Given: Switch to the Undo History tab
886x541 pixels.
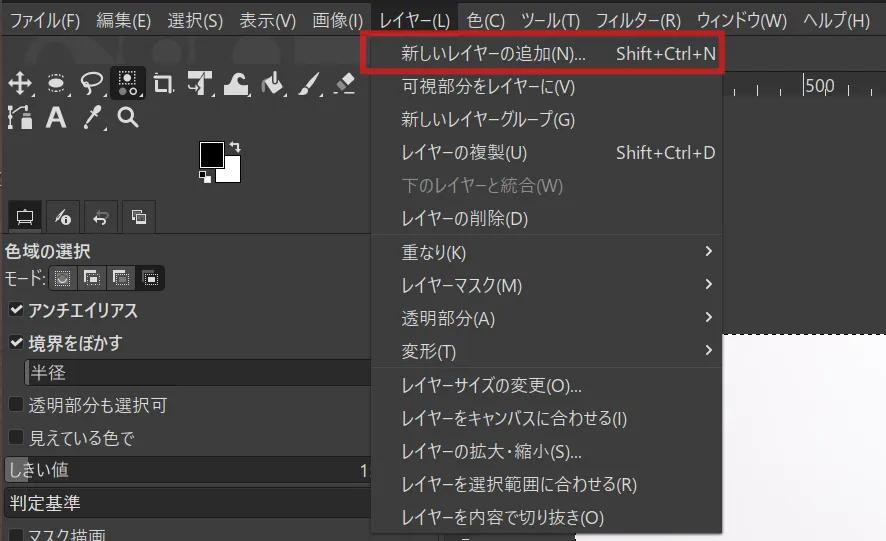Looking at the screenshot, I should (x=101, y=217).
